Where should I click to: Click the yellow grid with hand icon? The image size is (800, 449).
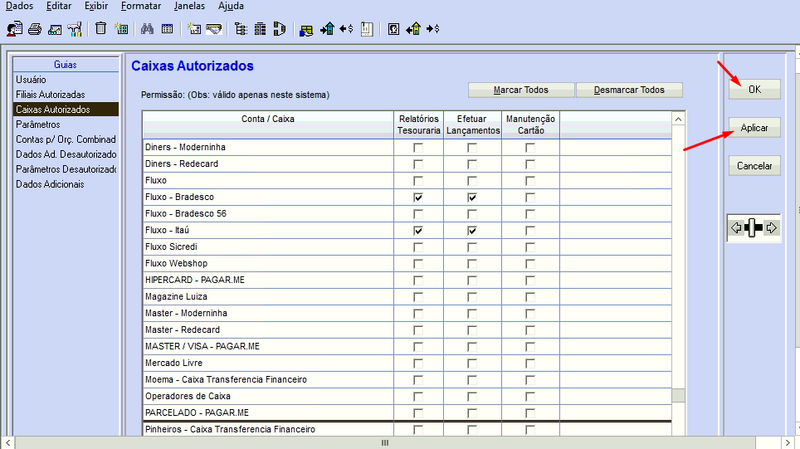pos(306,31)
